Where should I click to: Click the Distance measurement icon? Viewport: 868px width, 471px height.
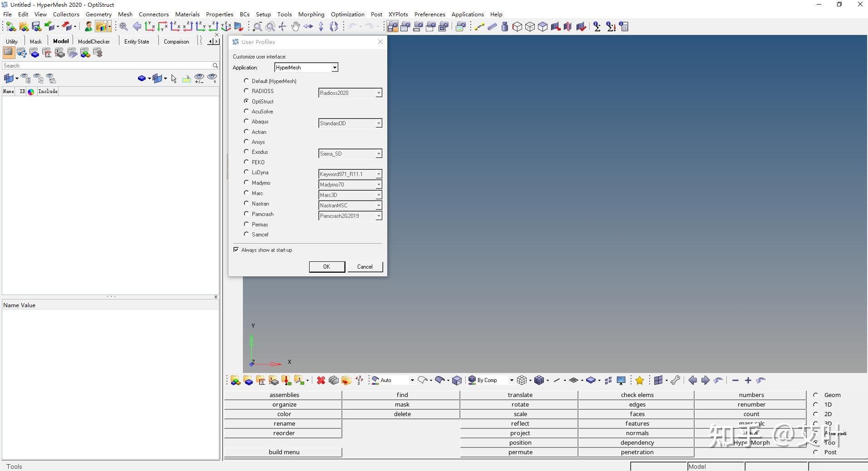479,27
